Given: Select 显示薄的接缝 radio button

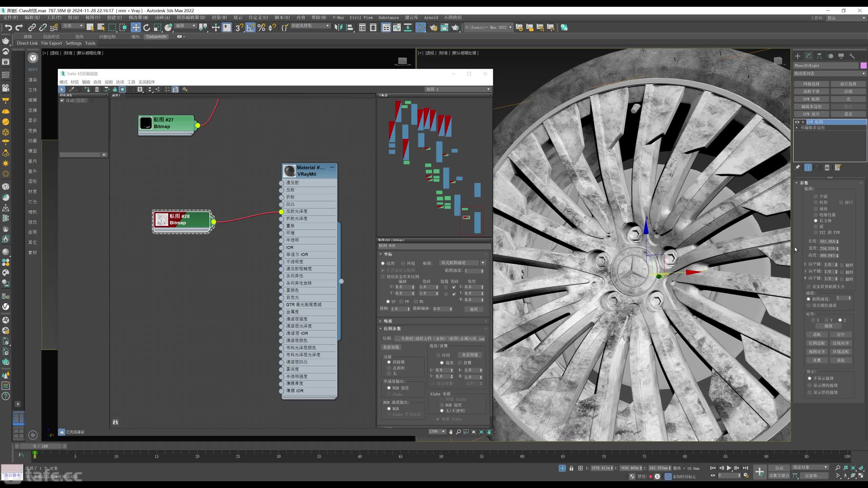Looking at the screenshot, I should click(810, 385).
